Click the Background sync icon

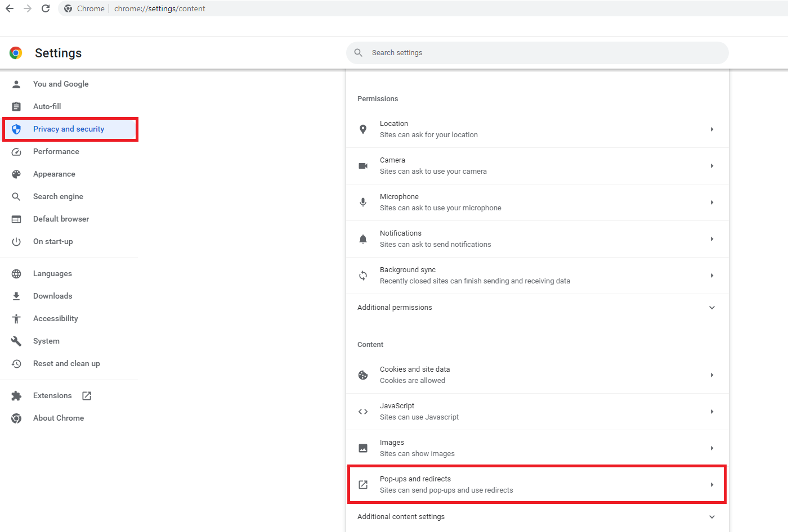(363, 276)
